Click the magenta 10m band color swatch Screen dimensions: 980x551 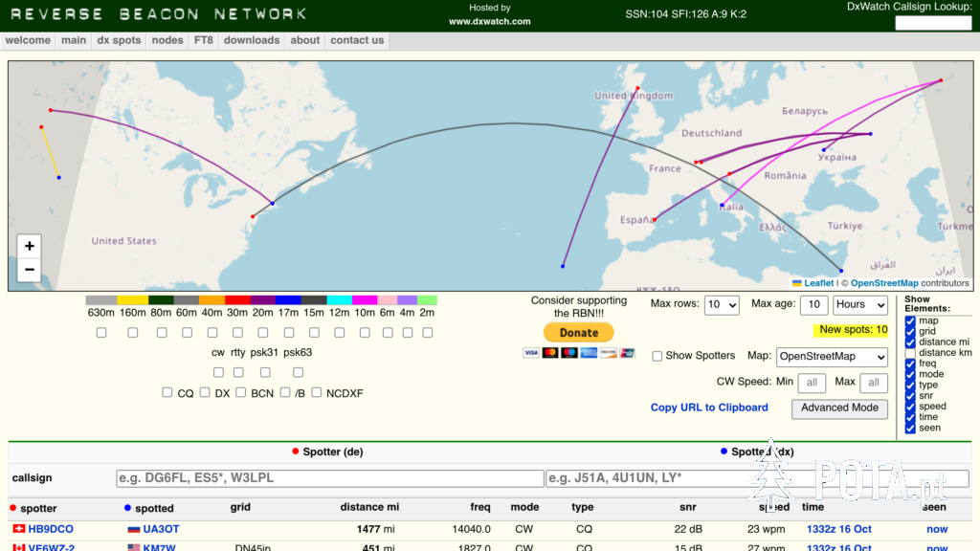click(365, 300)
